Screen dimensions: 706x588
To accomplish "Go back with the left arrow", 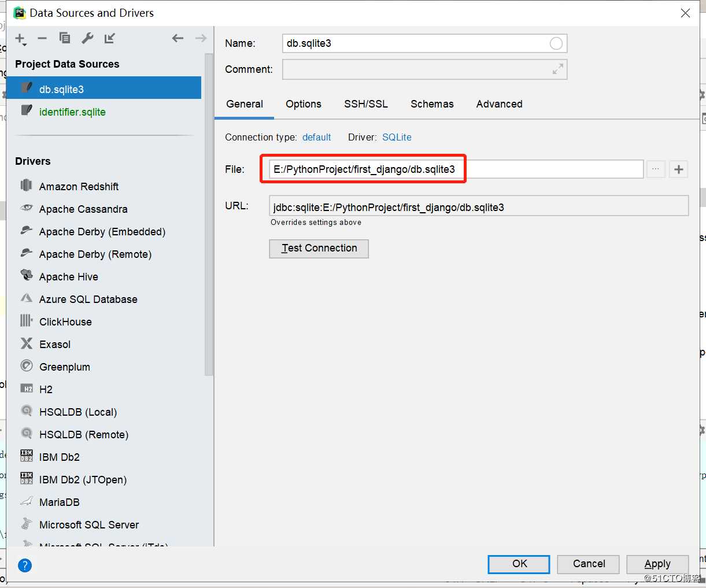I will tap(178, 38).
